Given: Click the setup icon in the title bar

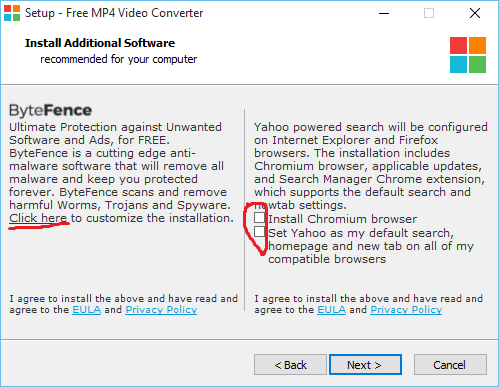Looking at the screenshot, I should tap(12, 13).
